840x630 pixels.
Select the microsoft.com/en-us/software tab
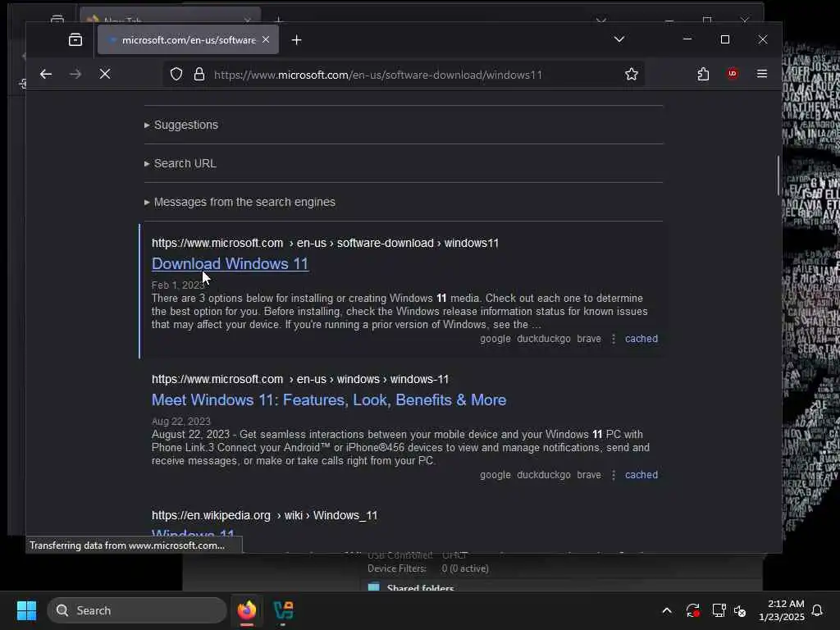pyautogui.click(x=188, y=39)
